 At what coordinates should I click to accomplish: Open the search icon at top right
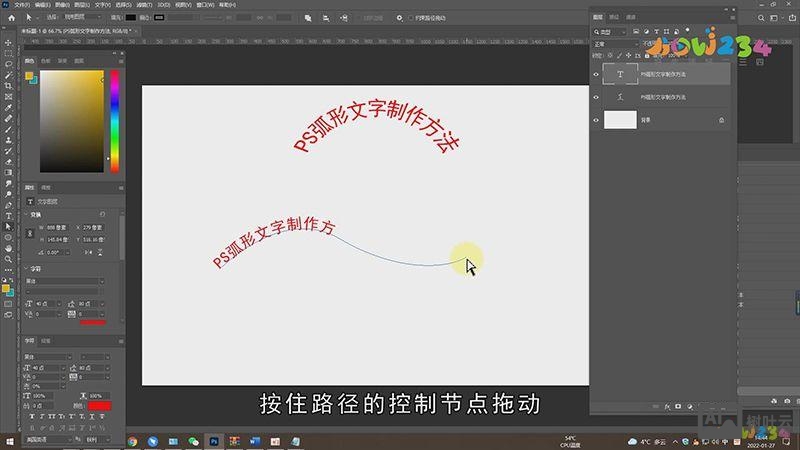click(761, 18)
